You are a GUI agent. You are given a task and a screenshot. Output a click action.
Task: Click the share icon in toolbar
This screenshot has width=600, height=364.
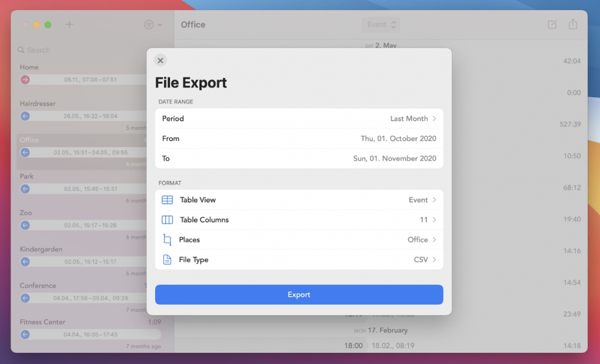(573, 24)
